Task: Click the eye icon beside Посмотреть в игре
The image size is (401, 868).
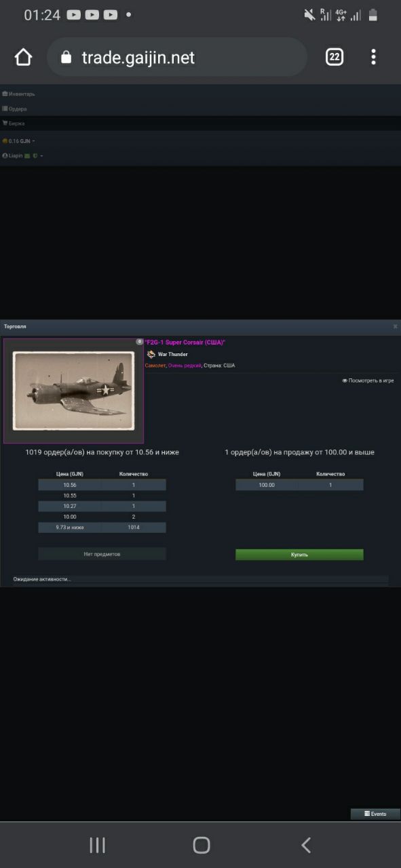Action: (x=345, y=381)
